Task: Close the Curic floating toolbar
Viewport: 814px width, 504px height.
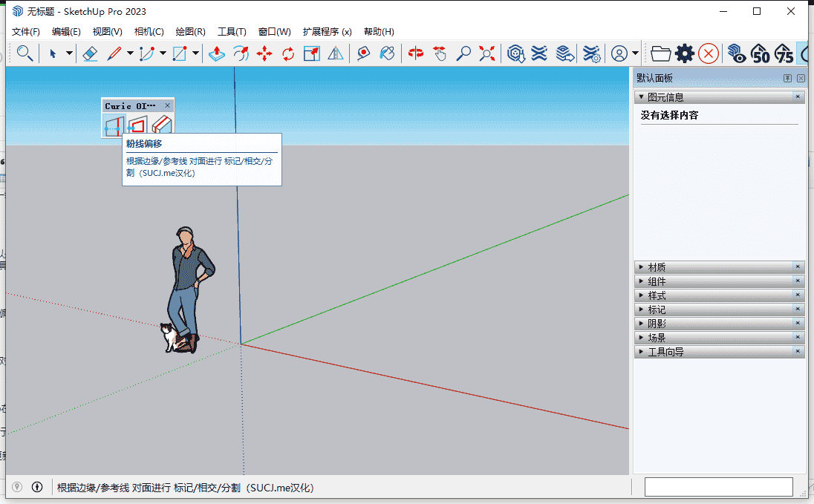Action: (167, 106)
